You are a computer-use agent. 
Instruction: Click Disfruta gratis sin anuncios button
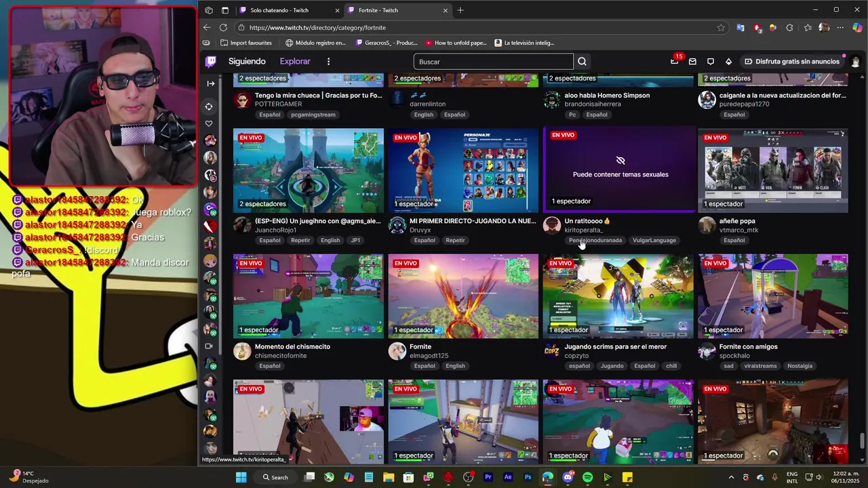(792, 62)
